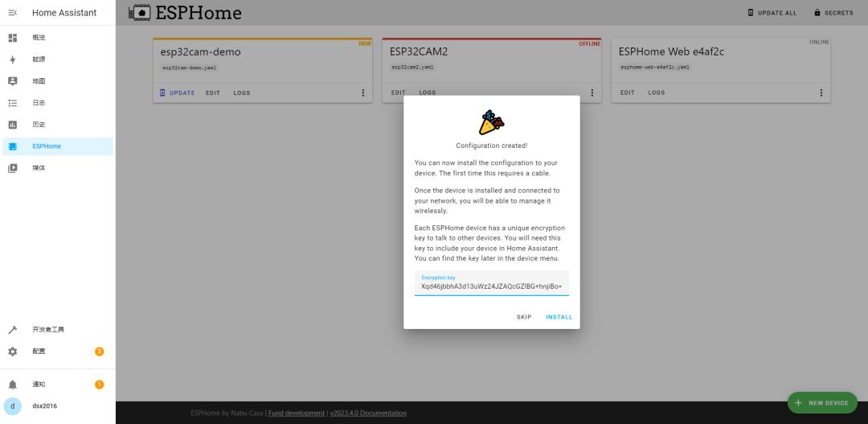Collapse the Home Assistant sidebar menu icon
The width and height of the screenshot is (868, 424).
coord(12,13)
